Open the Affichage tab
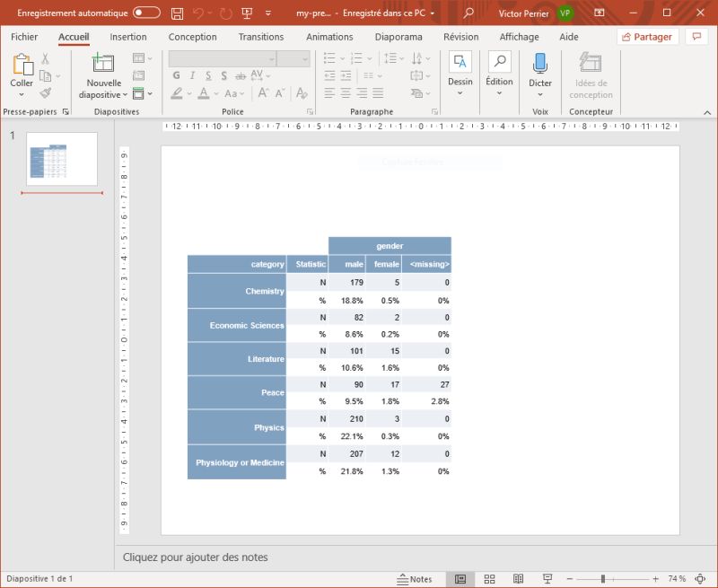718x588 pixels. 520,37
